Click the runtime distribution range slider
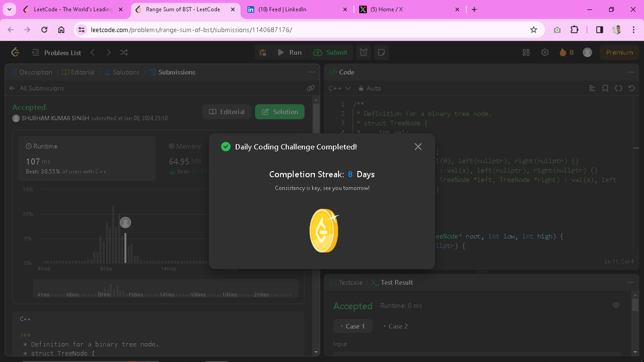Viewport: 644px width, 362px height. pyautogui.click(x=165, y=288)
